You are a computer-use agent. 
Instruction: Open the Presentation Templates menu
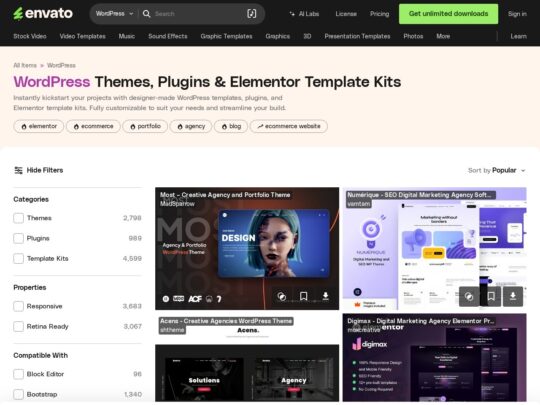[x=357, y=36]
